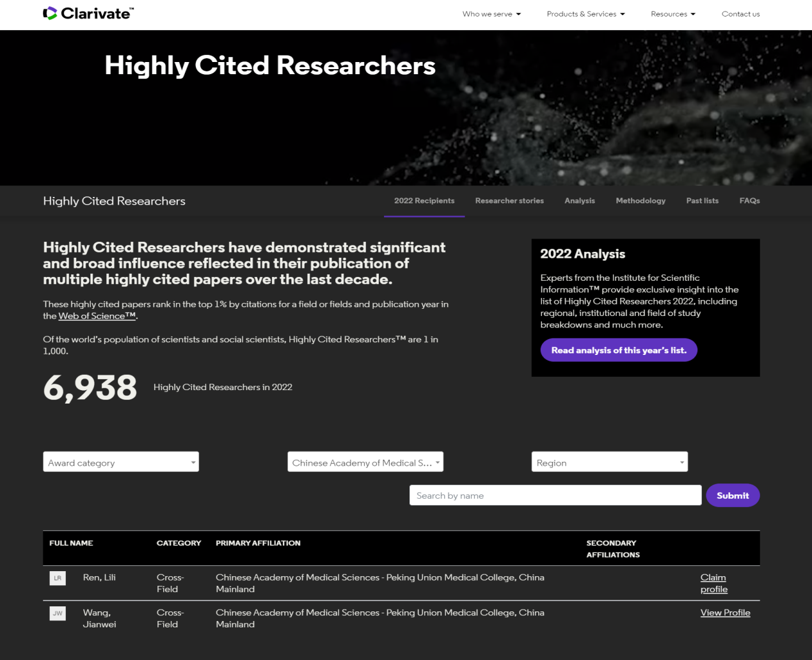This screenshot has height=660, width=812.
Task: Click the name Wang, Jianwei
Action: 100,618
